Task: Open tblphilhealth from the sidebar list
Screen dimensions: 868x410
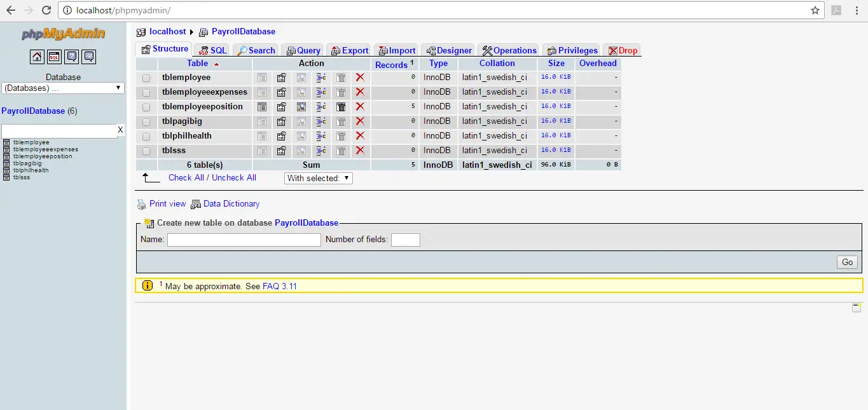Action: (x=31, y=170)
